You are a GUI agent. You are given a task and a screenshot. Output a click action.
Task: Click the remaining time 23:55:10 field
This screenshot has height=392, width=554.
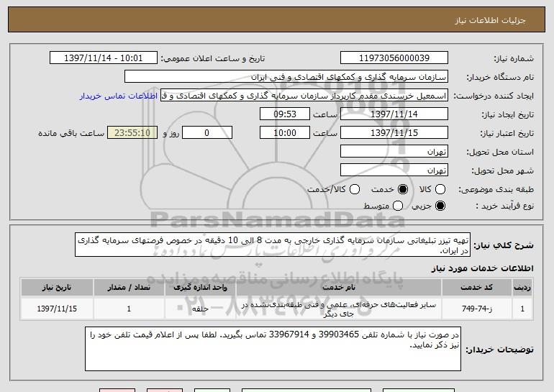(132, 133)
